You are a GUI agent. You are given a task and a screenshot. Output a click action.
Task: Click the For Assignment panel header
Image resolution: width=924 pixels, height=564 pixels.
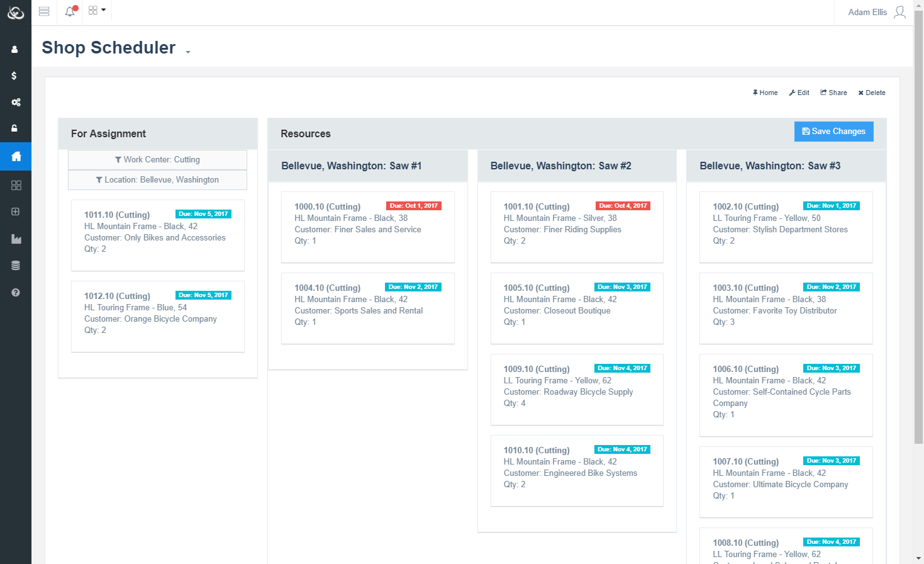coord(158,133)
